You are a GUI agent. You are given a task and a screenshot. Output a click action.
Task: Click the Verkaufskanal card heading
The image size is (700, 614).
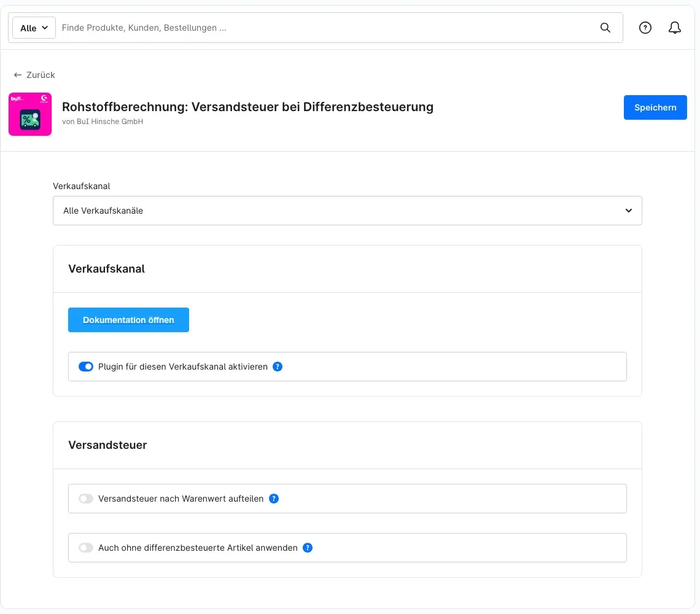click(x=107, y=269)
